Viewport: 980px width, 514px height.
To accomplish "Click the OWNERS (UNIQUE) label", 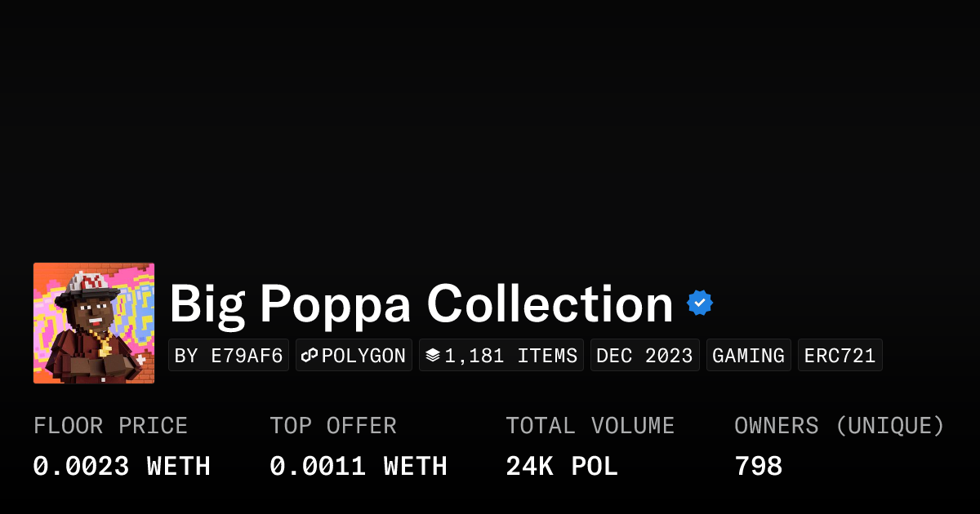I will [x=839, y=426].
